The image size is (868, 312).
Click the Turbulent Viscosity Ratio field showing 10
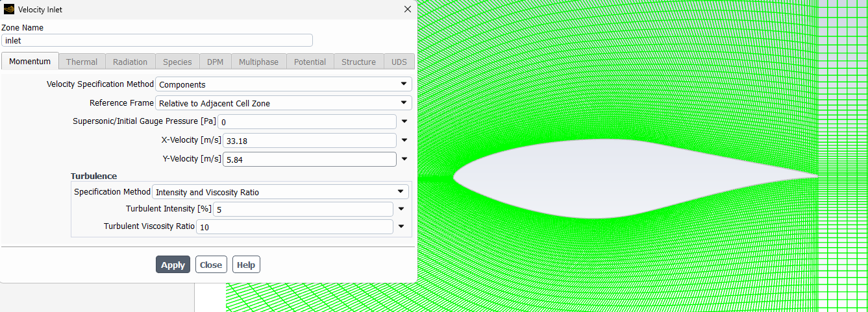[x=295, y=227]
